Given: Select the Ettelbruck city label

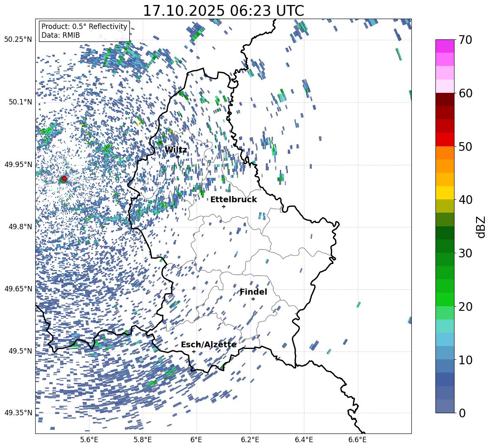Looking at the screenshot, I should [x=233, y=200].
